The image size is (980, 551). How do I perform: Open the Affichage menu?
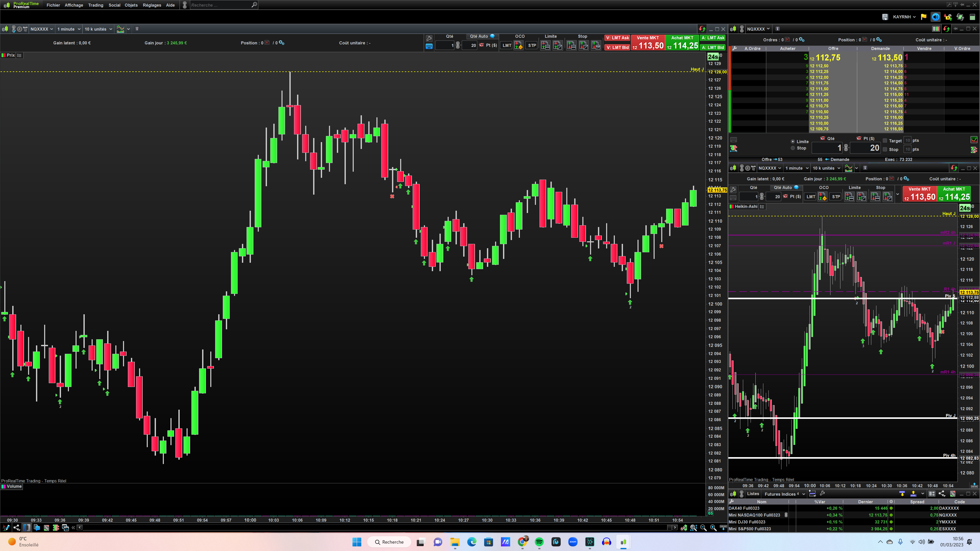[74, 5]
